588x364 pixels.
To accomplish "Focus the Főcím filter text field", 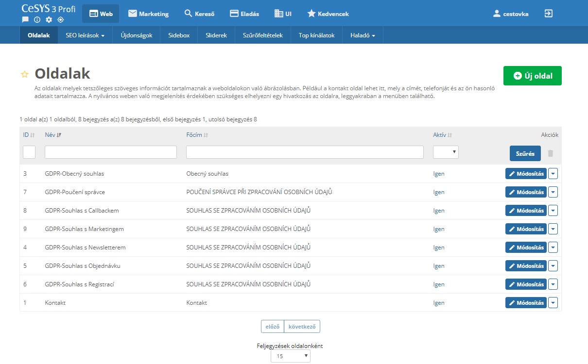I will coord(305,152).
